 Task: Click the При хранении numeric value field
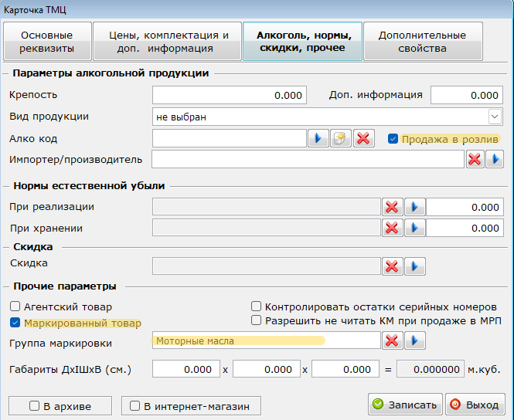(x=465, y=228)
